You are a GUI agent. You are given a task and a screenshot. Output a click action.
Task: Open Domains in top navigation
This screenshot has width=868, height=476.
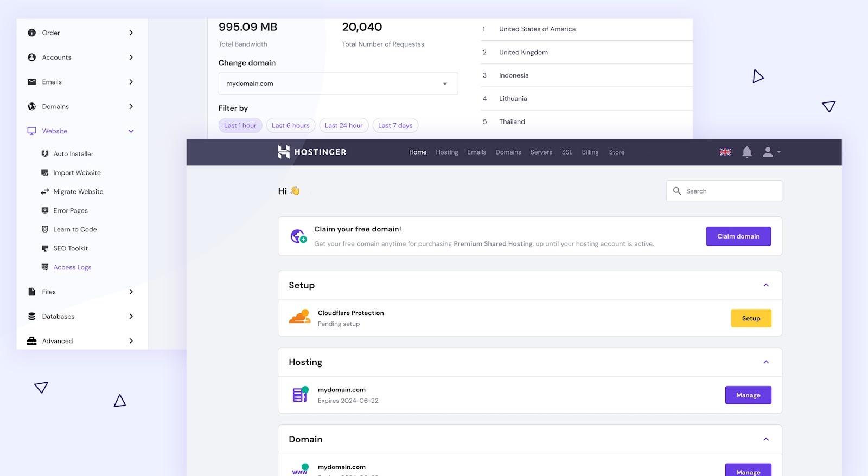pyautogui.click(x=508, y=152)
